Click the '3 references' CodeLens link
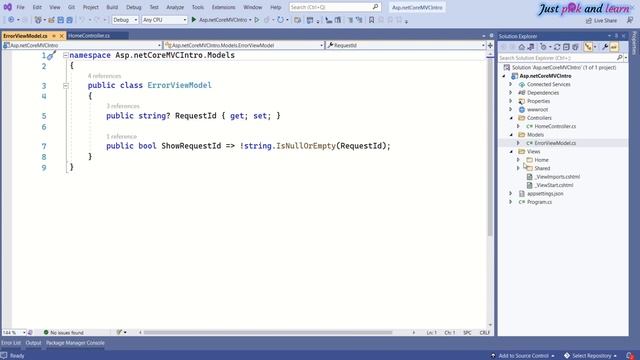The height and width of the screenshot is (360, 640). coord(123,106)
